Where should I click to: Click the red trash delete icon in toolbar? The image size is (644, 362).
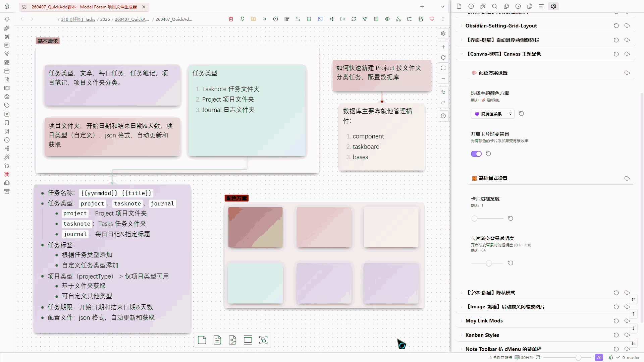click(x=231, y=19)
